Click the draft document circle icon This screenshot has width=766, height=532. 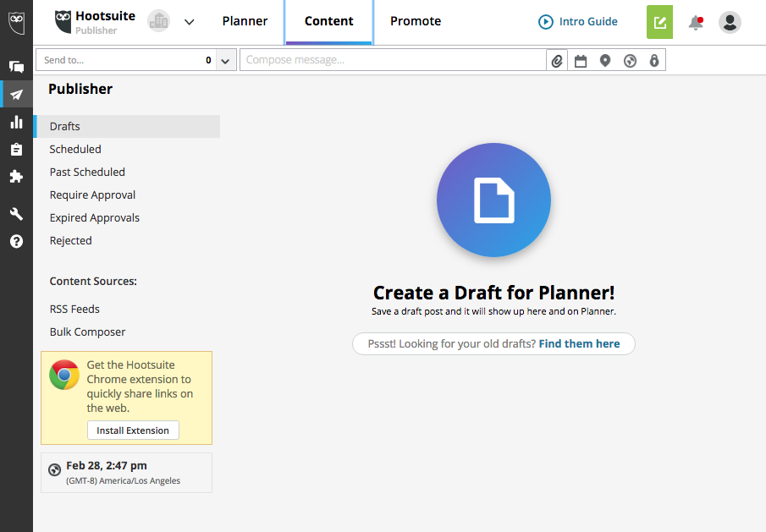pos(494,200)
